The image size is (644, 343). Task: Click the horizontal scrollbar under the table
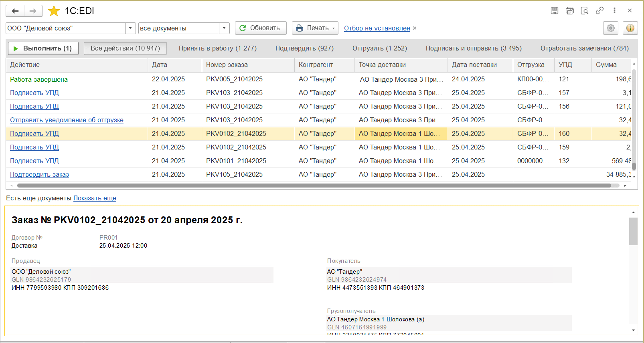pos(314,186)
